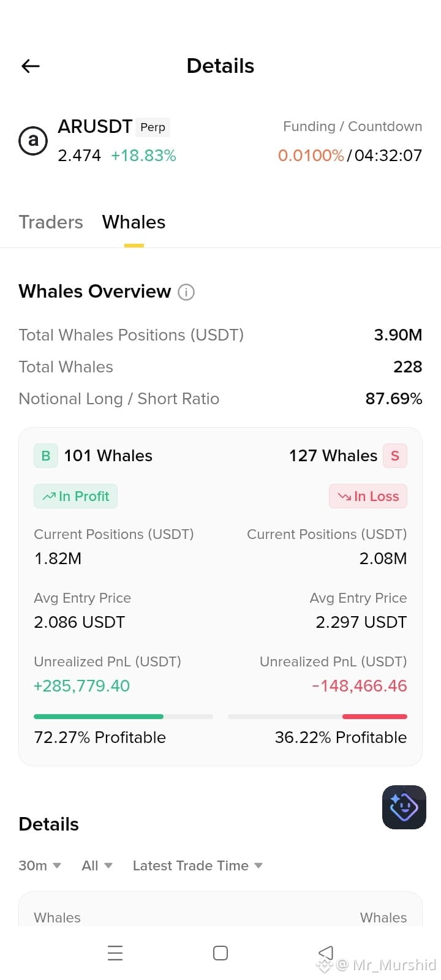Tap the In Profit tag
Viewport: 441px width, 980px height.
click(x=75, y=496)
